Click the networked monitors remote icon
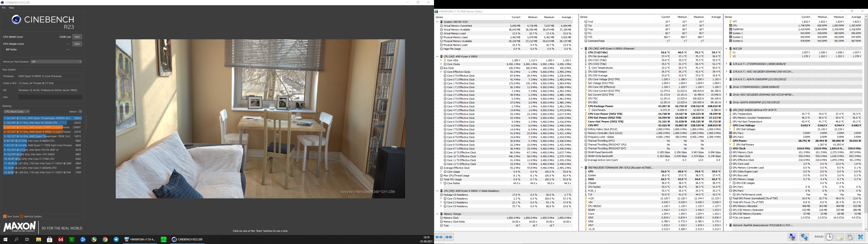 [804, 237]
